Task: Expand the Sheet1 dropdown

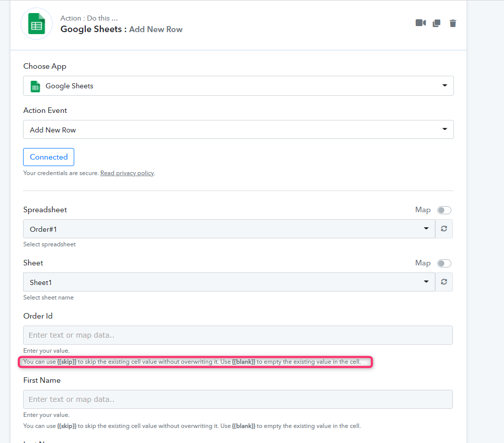Action: pos(229,282)
